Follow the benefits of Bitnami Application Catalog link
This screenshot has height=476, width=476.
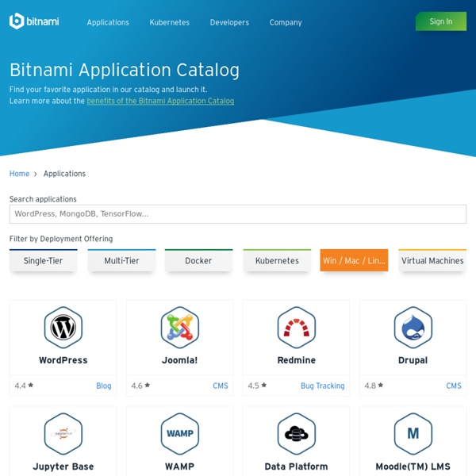160,102
